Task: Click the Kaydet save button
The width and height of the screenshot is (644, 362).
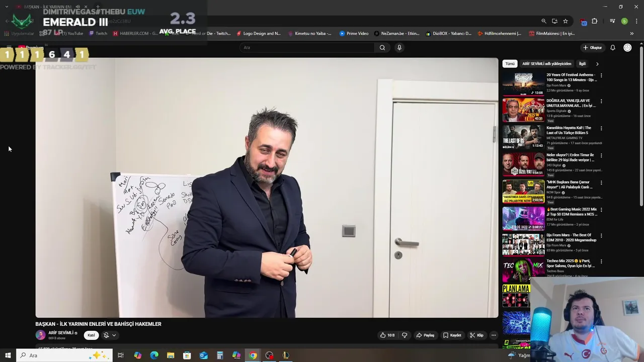Action: 452,335
